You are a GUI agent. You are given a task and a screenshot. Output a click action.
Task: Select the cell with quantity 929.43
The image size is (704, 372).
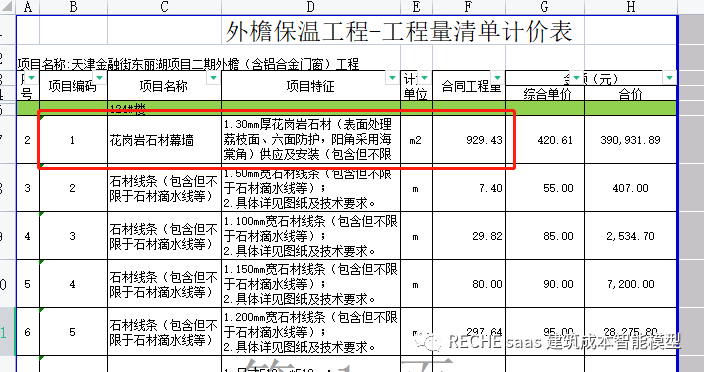[x=469, y=140]
